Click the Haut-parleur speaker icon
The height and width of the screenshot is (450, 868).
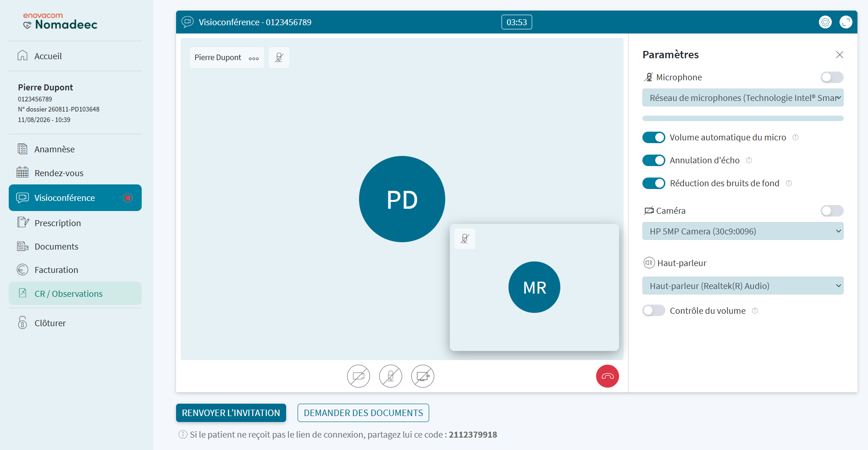tap(649, 263)
